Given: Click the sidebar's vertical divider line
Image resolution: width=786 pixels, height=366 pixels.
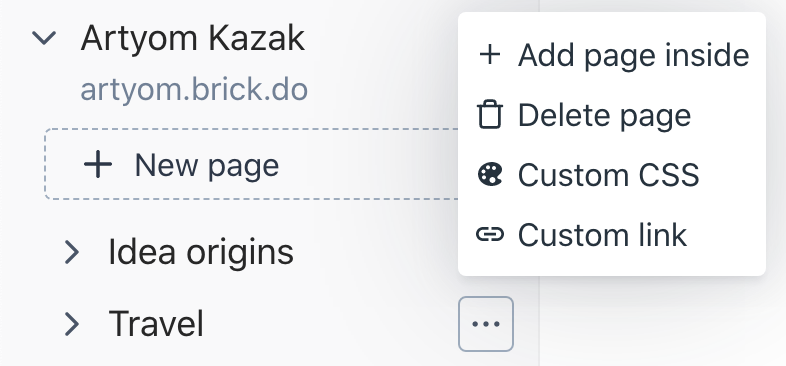Looking at the screenshot, I should [539, 321].
